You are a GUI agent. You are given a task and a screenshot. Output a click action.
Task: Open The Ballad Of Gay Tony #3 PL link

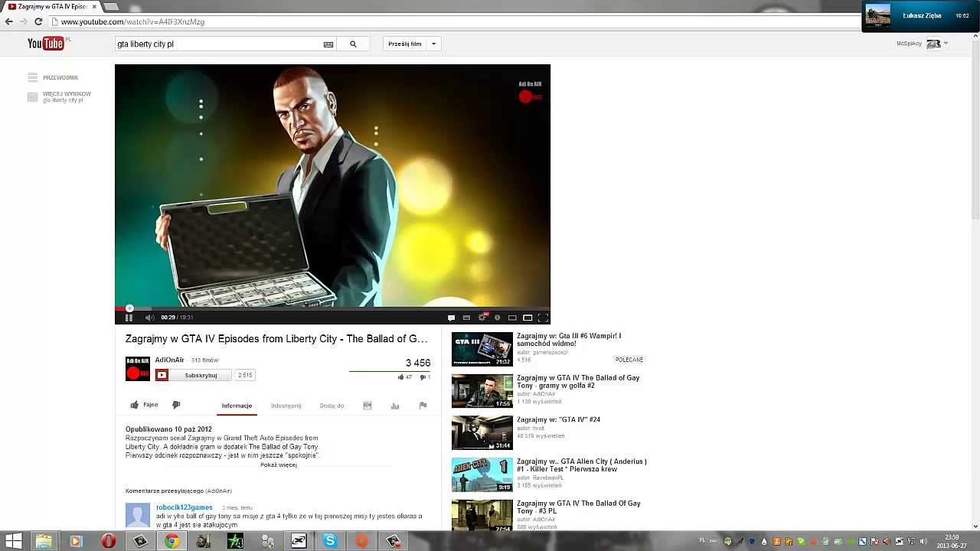click(x=579, y=507)
